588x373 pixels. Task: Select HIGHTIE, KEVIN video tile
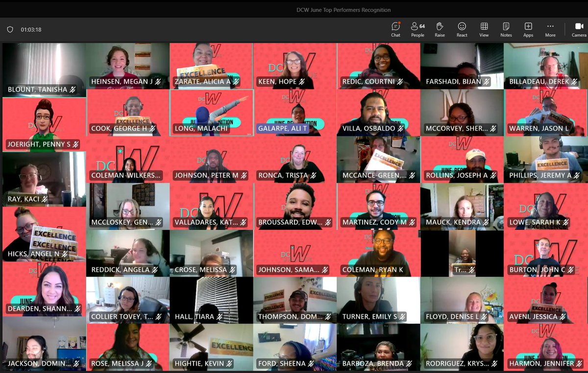tap(211, 347)
